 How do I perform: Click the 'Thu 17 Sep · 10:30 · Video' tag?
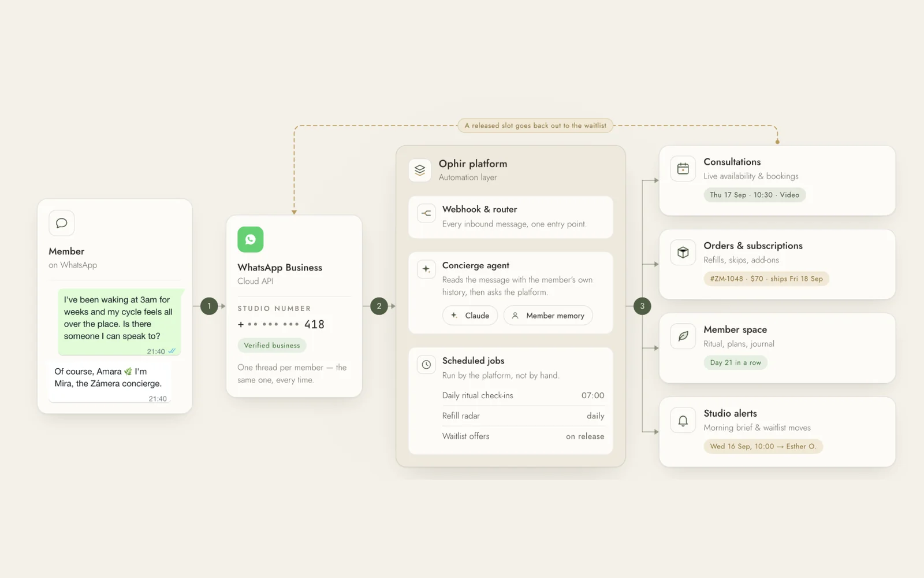(x=754, y=195)
